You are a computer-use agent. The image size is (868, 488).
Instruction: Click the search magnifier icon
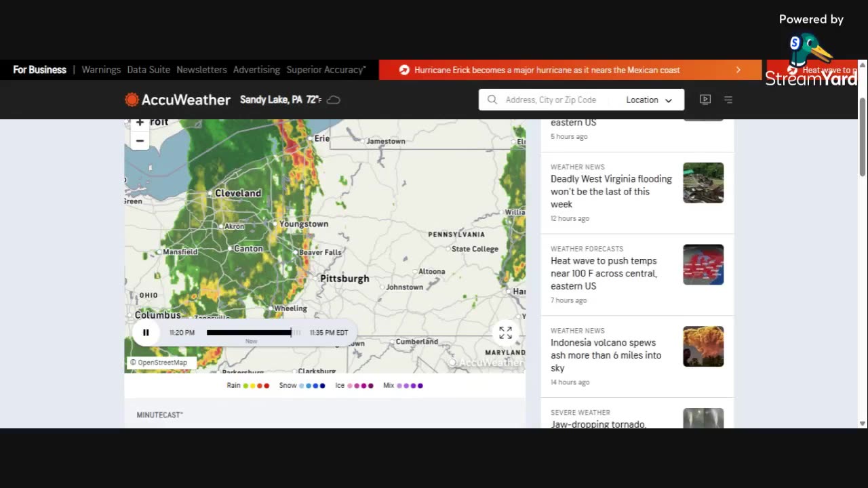pyautogui.click(x=492, y=100)
